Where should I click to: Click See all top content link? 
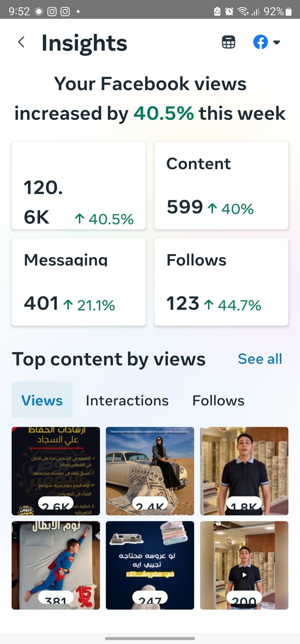click(260, 359)
